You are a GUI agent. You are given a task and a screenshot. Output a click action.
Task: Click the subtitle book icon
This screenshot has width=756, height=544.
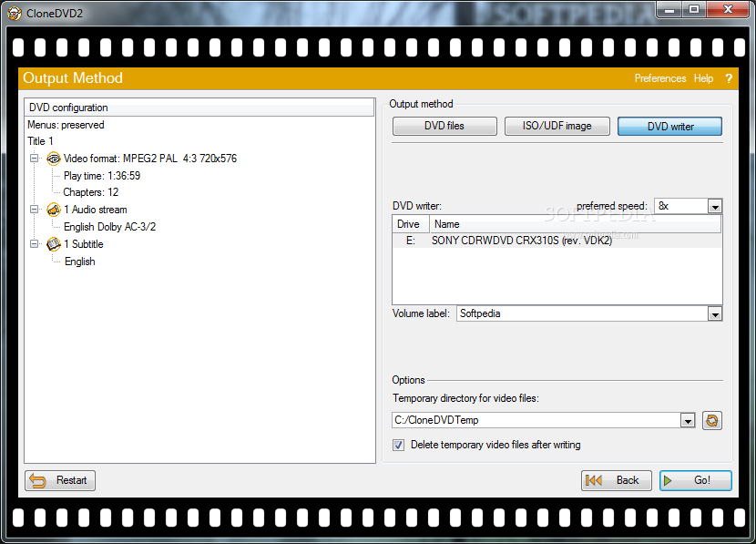coord(54,244)
